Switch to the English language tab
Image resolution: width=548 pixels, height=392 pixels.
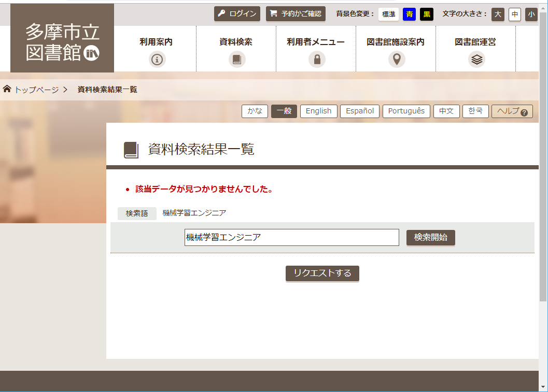pyautogui.click(x=318, y=111)
